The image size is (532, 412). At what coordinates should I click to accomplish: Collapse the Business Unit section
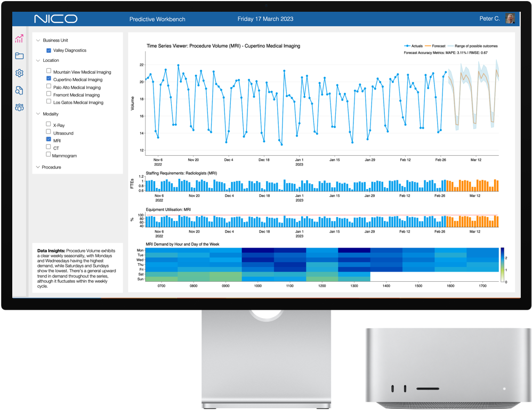click(38, 41)
